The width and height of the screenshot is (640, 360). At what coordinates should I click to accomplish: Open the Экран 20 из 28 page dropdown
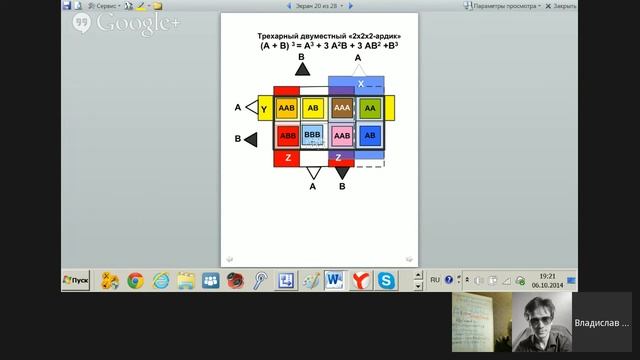click(x=319, y=6)
